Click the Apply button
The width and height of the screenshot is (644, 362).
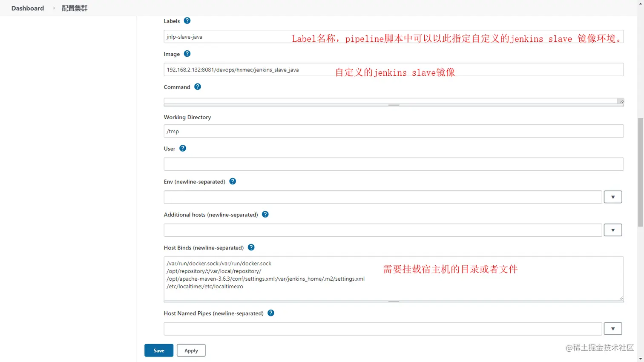(191, 351)
